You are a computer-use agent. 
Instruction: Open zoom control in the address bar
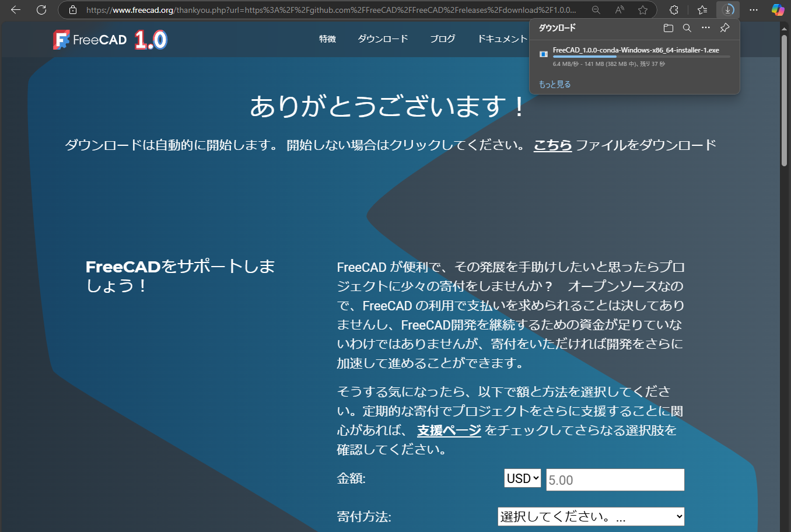click(596, 10)
